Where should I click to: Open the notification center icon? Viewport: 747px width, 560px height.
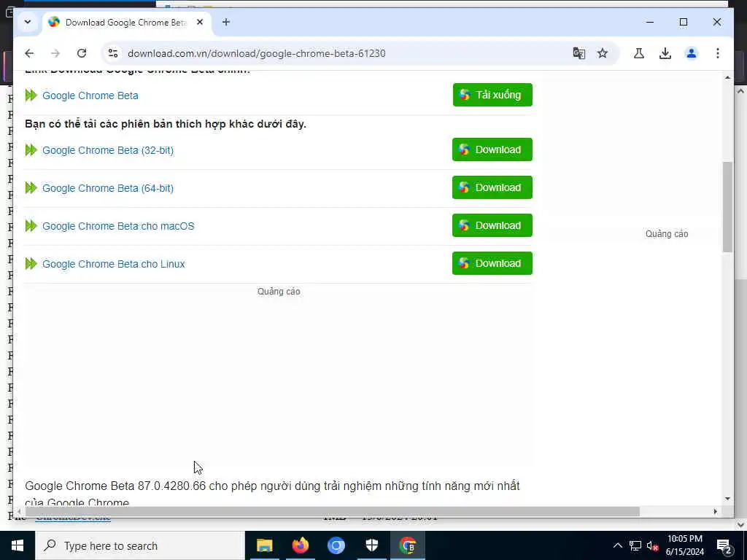tap(724, 545)
